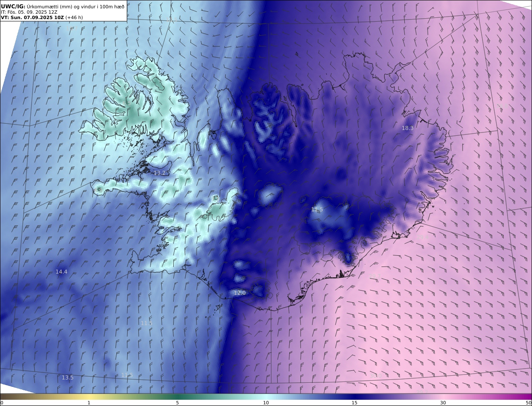
Task: Click the initial time line 'IT: Fös. 05. 09. 2025 12Z'
Action: point(29,12)
